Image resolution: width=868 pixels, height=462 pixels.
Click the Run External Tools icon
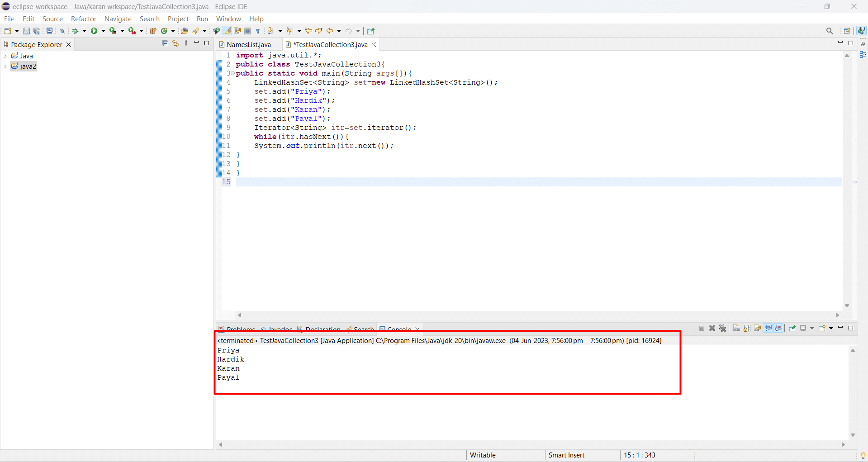tap(132, 31)
